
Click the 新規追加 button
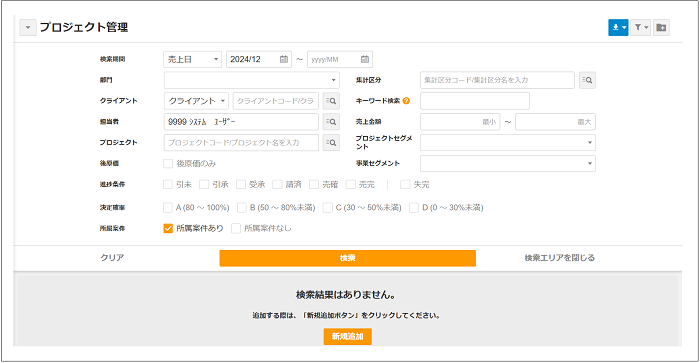pyautogui.click(x=347, y=337)
